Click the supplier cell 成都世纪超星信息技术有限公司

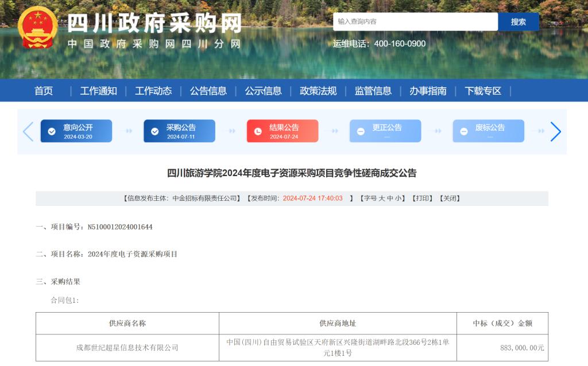click(127, 348)
